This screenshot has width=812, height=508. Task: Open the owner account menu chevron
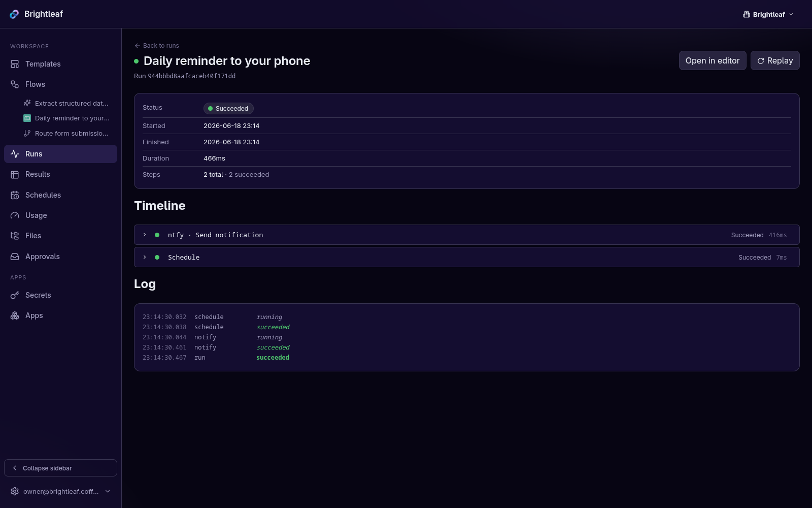[108, 491]
